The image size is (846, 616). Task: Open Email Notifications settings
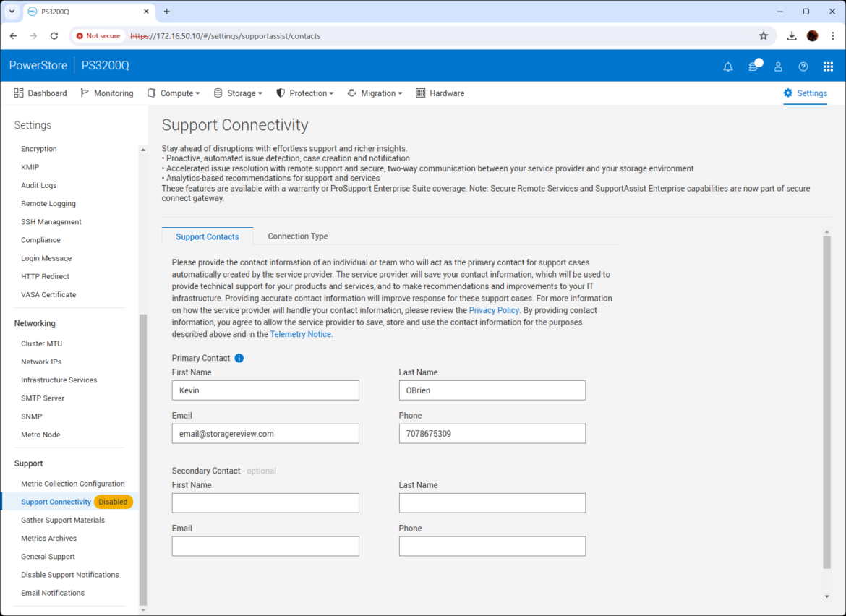(53, 593)
